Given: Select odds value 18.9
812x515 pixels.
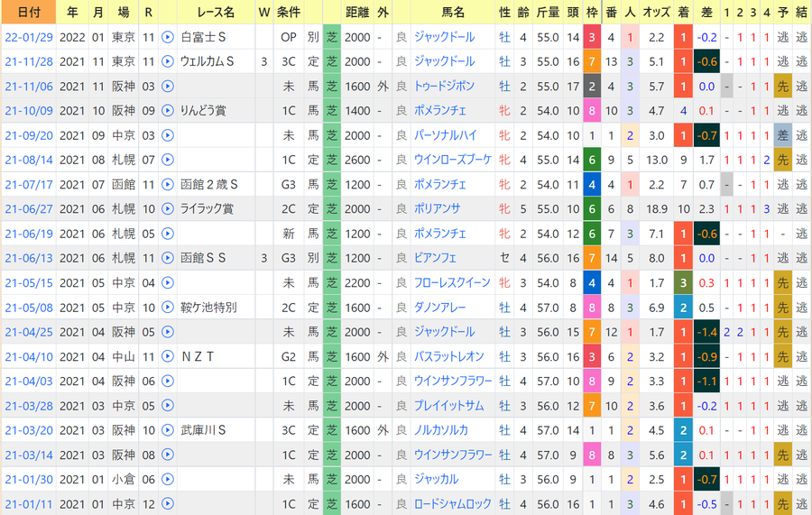Looking at the screenshot, I should tap(657, 209).
